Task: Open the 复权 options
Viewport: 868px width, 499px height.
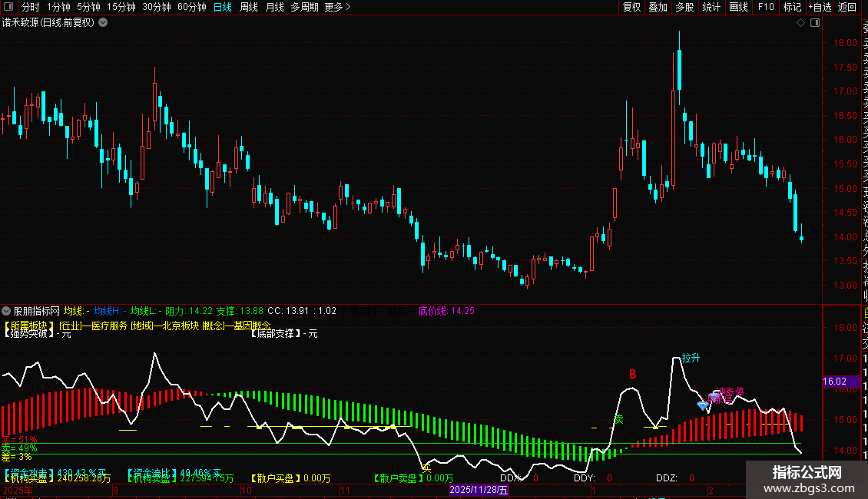Action: (631, 7)
